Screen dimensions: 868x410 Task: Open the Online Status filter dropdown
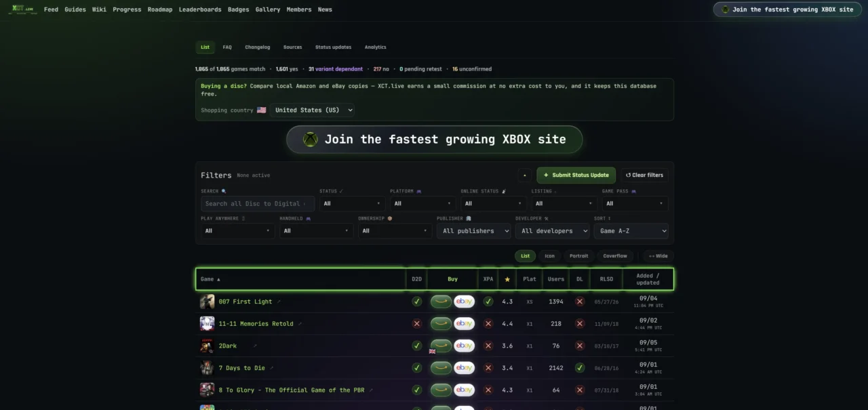494,203
